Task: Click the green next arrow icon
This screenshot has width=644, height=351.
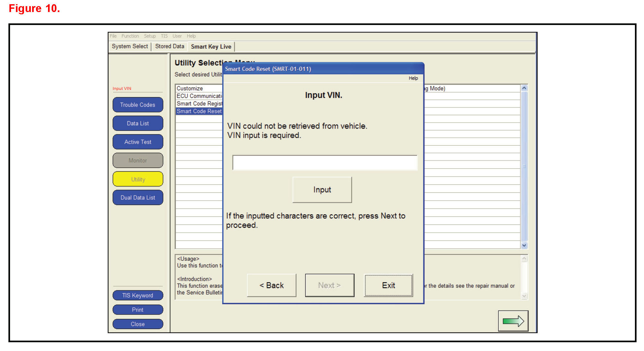Action: point(513,321)
